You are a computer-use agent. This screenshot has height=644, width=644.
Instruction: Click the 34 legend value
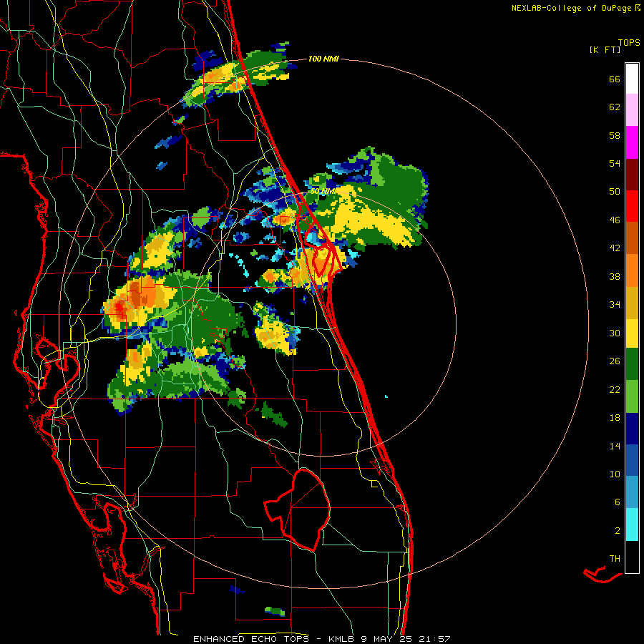coord(615,305)
